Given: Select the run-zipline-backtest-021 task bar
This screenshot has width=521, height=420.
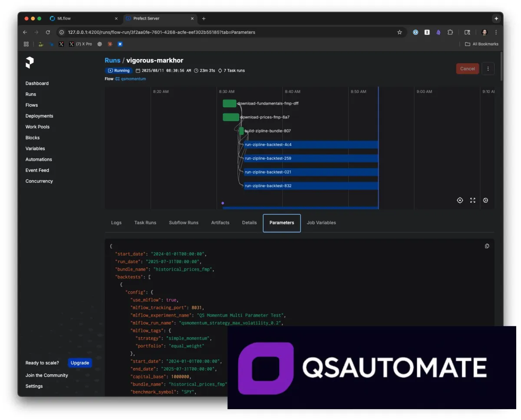Looking at the screenshot, I should pyautogui.click(x=311, y=172).
